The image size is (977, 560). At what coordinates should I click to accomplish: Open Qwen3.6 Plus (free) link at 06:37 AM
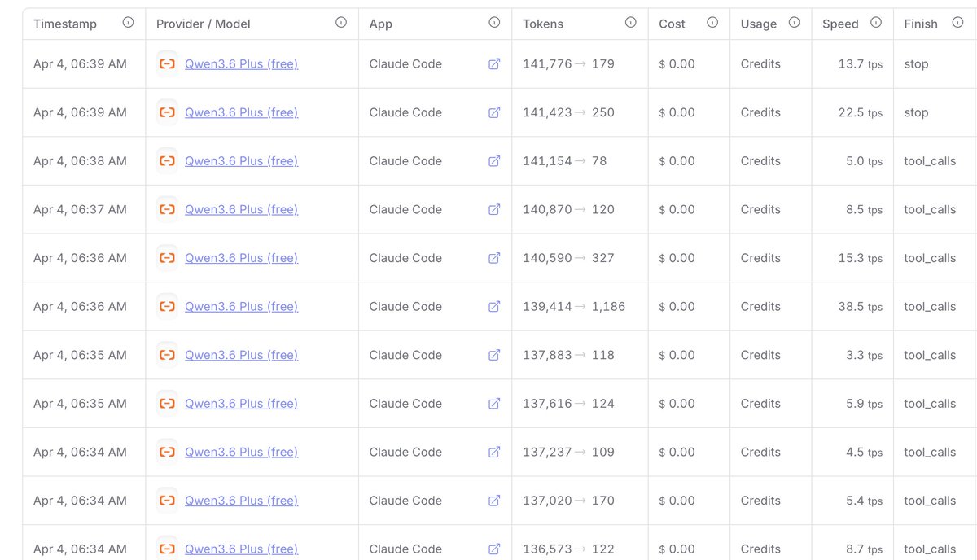coord(241,209)
